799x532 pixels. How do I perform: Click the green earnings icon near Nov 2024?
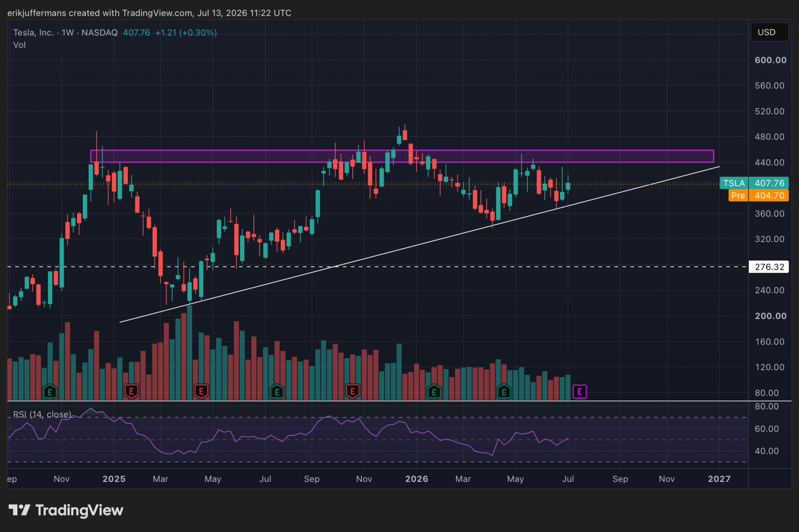(x=50, y=391)
